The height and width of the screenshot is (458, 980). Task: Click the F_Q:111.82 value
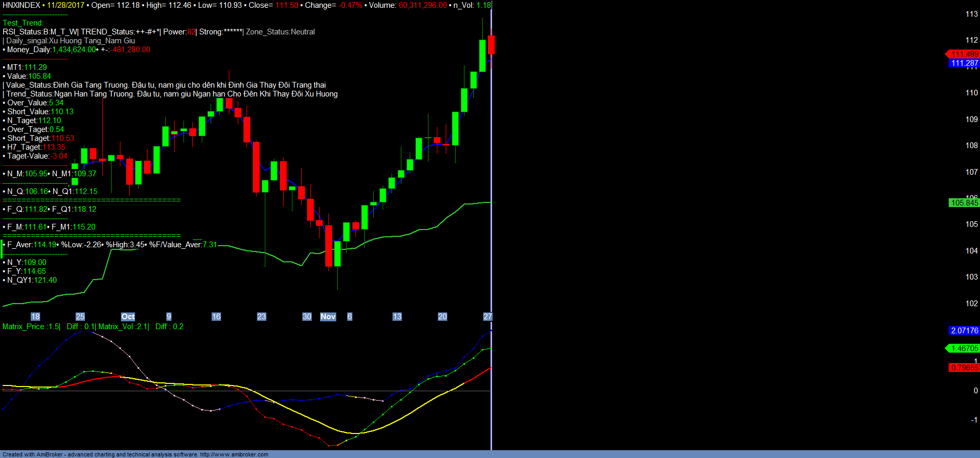point(28,209)
